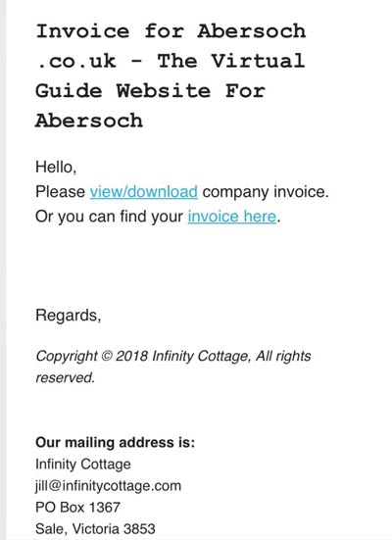Click the word 'Please' before the link
The image size is (392, 540).
[61, 192]
